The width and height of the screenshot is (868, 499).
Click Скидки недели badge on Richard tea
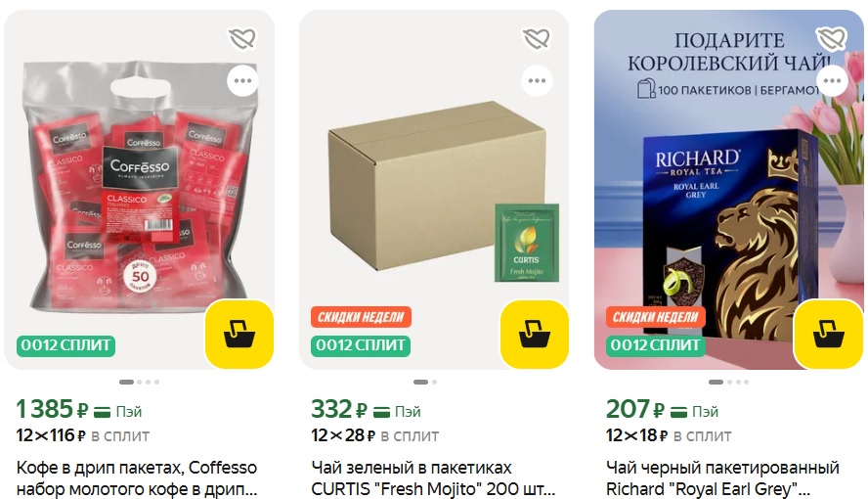656,317
